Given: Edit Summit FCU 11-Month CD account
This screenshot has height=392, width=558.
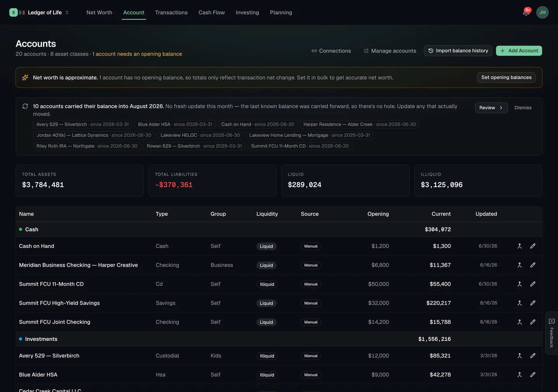Looking at the screenshot, I should pos(533,284).
